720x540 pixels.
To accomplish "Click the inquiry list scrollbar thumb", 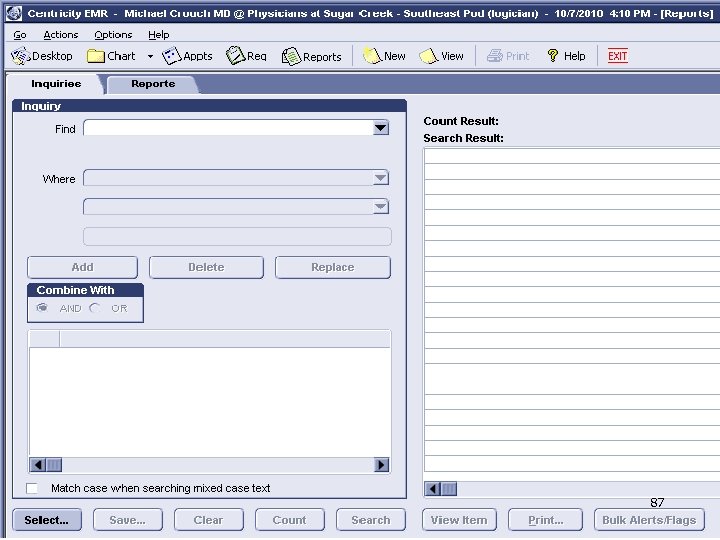I will click(54, 465).
